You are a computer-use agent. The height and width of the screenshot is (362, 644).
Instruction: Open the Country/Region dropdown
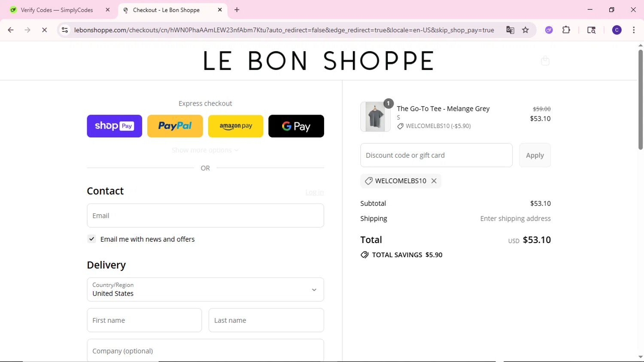pos(205,289)
